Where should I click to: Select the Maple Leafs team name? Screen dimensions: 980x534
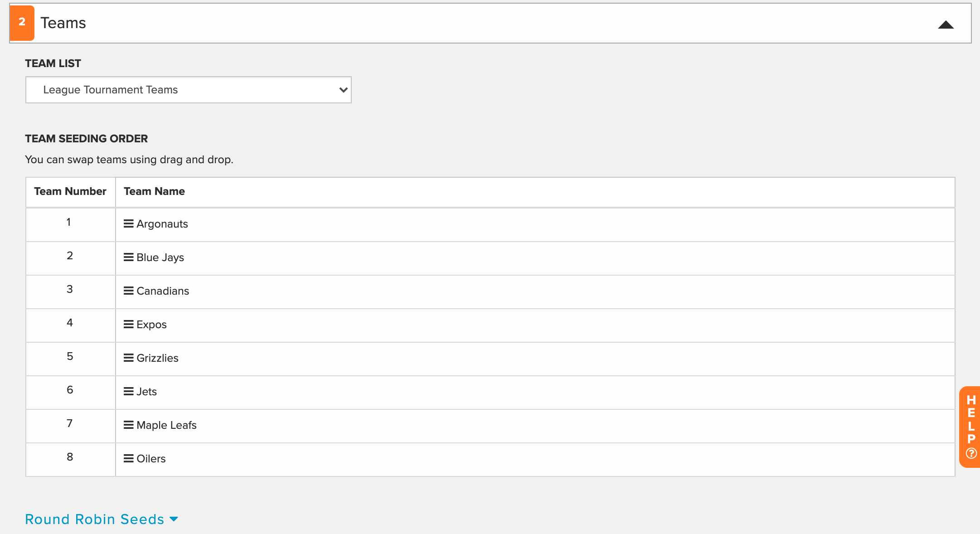(x=166, y=425)
